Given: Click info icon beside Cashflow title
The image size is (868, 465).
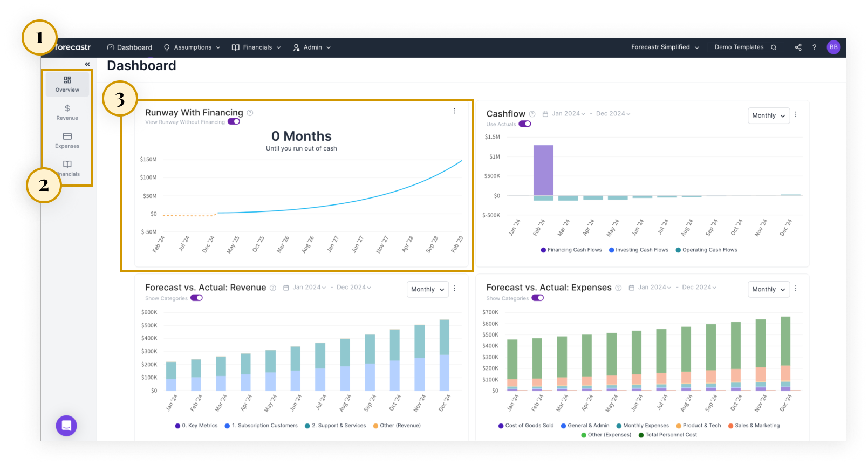Looking at the screenshot, I should (x=532, y=114).
